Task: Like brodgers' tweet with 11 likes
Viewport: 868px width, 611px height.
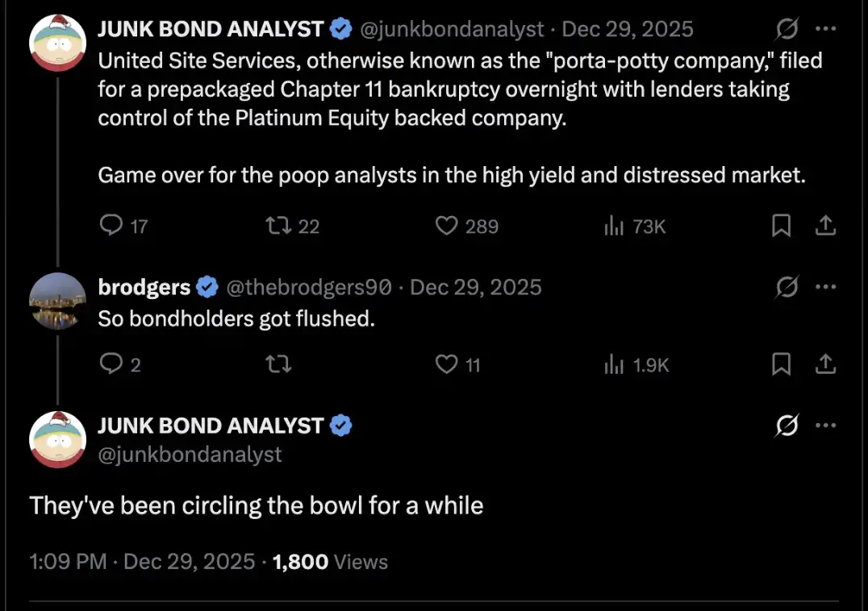Action: [447, 365]
